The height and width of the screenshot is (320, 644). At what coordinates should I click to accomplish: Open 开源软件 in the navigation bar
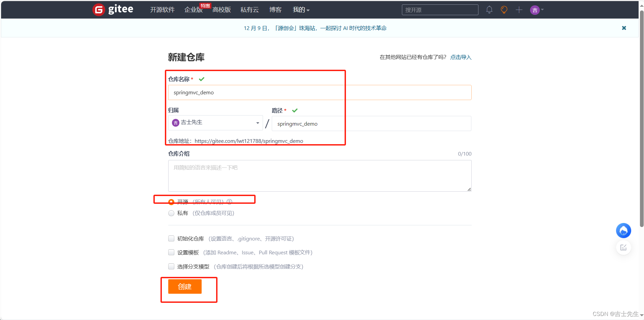coord(163,10)
